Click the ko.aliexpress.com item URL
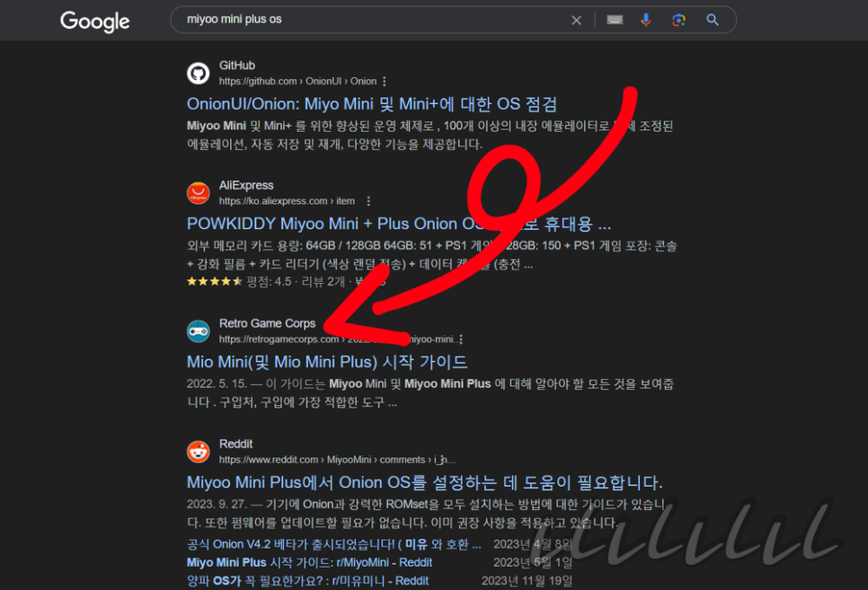The image size is (868, 590). [x=287, y=201]
